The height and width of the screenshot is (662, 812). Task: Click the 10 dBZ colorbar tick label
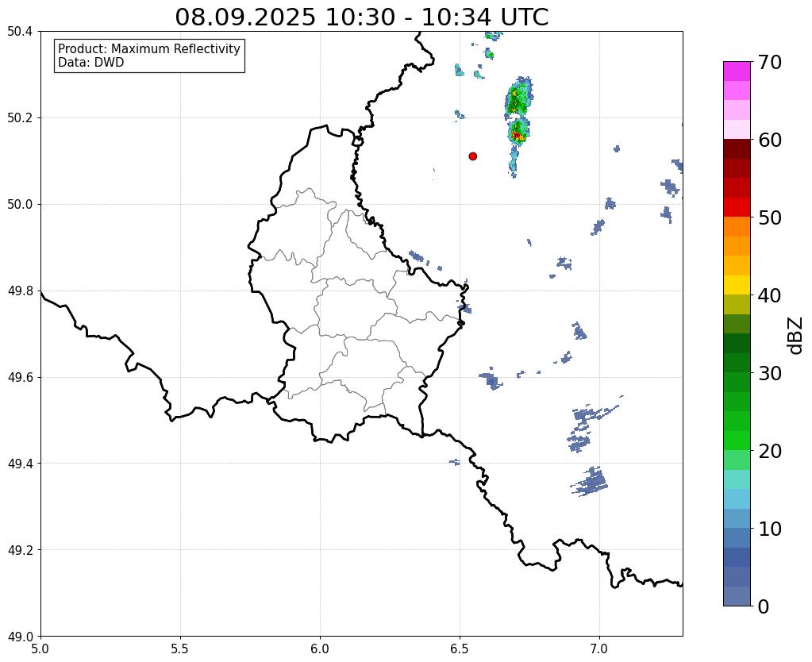[770, 529]
